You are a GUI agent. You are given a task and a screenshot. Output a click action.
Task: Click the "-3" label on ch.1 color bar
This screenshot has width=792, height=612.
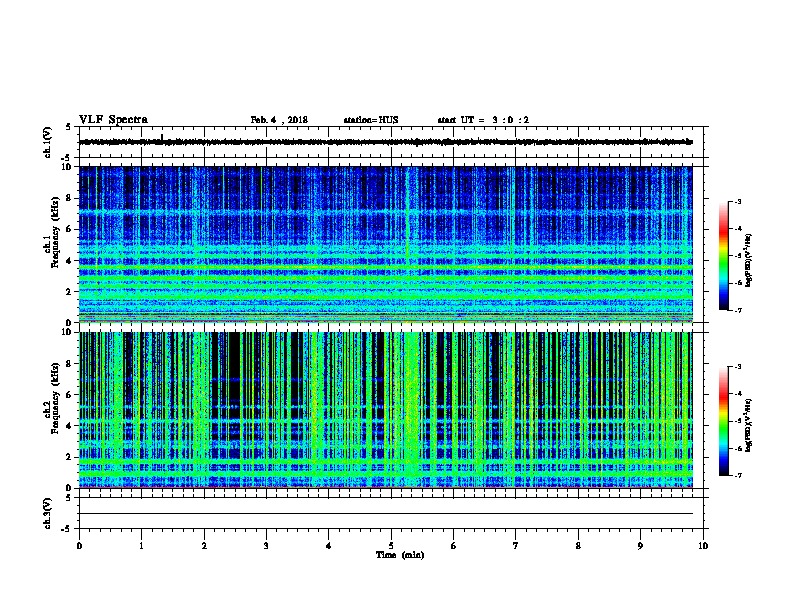click(738, 201)
